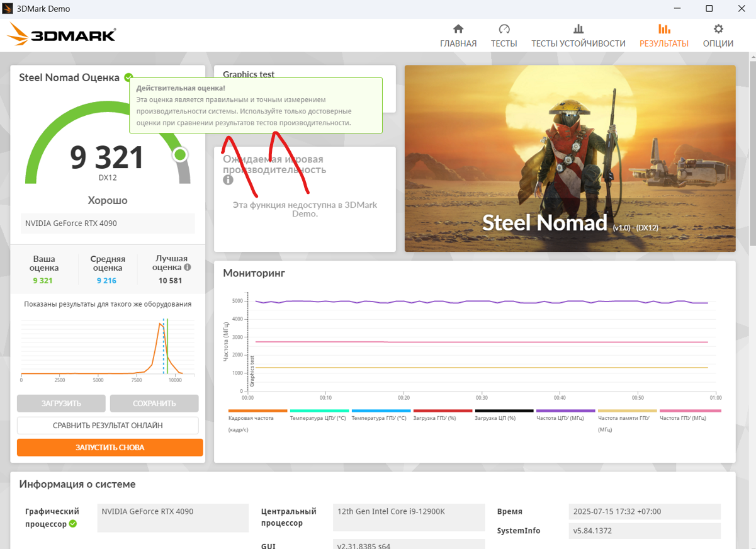Image resolution: width=756 pixels, height=549 pixels.
Task: Toggle Кадровая частота orange legend swatch
Action: point(257,411)
